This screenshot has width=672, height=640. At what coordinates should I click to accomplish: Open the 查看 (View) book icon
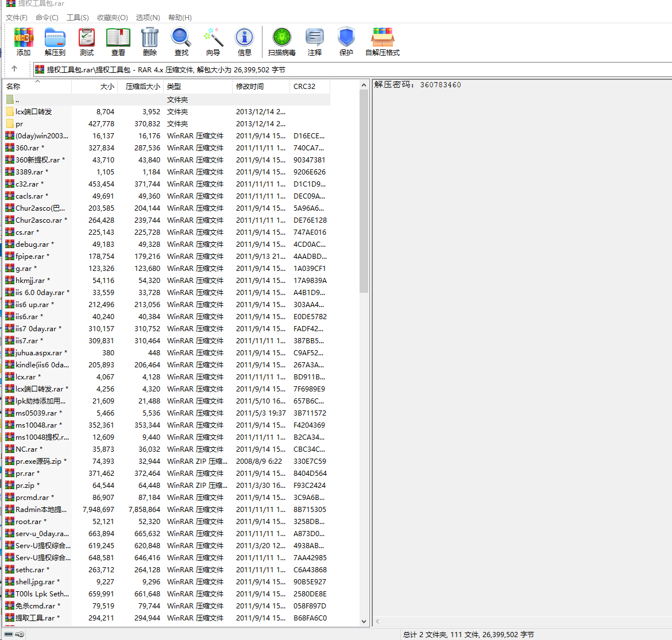click(118, 37)
